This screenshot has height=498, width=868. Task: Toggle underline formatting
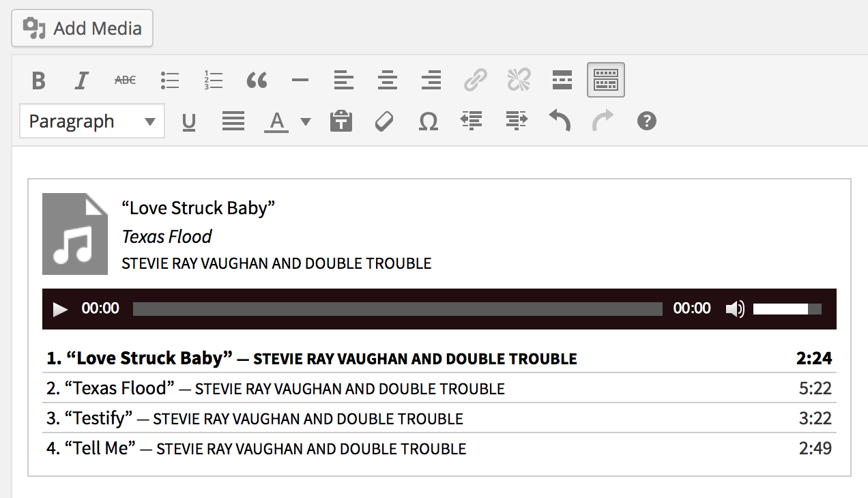click(x=189, y=121)
